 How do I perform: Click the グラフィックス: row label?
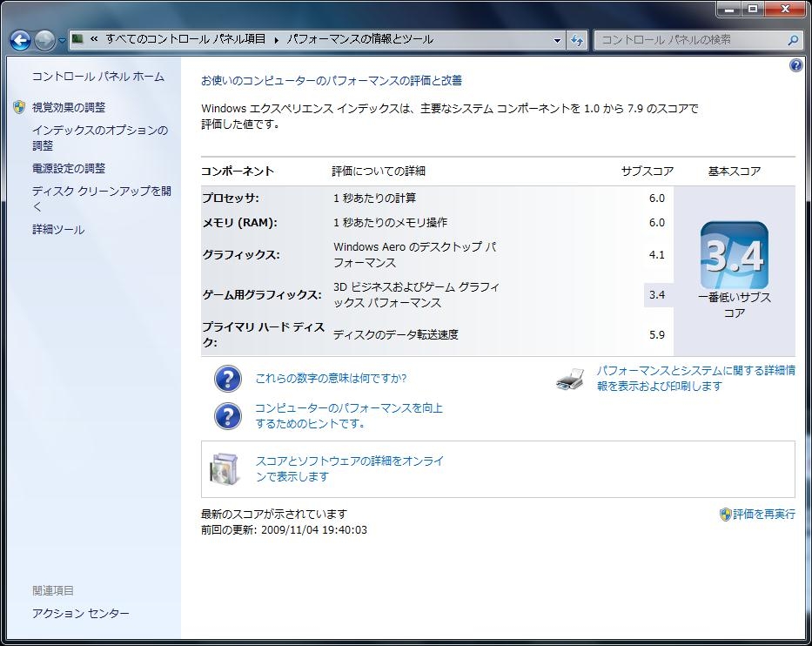click(241, 255)
